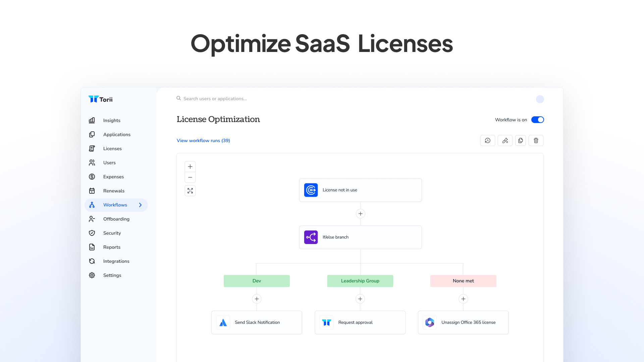Delete workflow using trash icon

pyautogui.click(x=536, y=140)
